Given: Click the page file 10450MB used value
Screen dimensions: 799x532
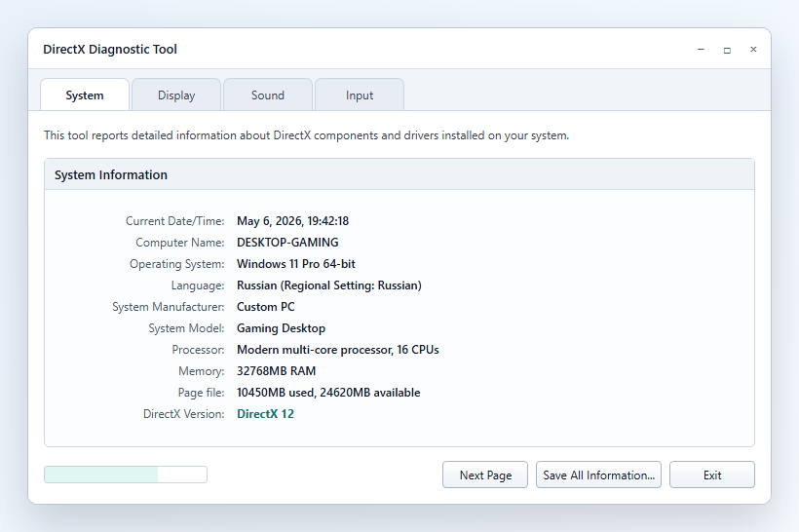Looking at the screenshot, I should coord(328,393).
